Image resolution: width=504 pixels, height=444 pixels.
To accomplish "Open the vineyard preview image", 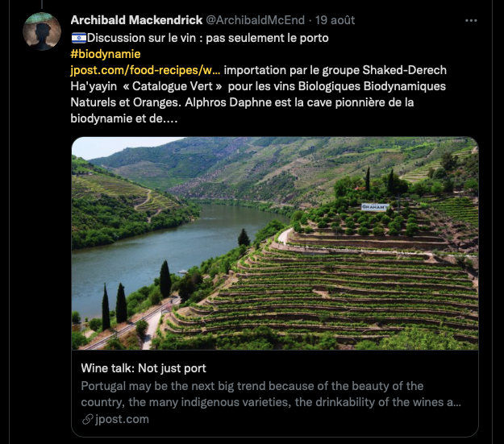I will click(274, 242).
